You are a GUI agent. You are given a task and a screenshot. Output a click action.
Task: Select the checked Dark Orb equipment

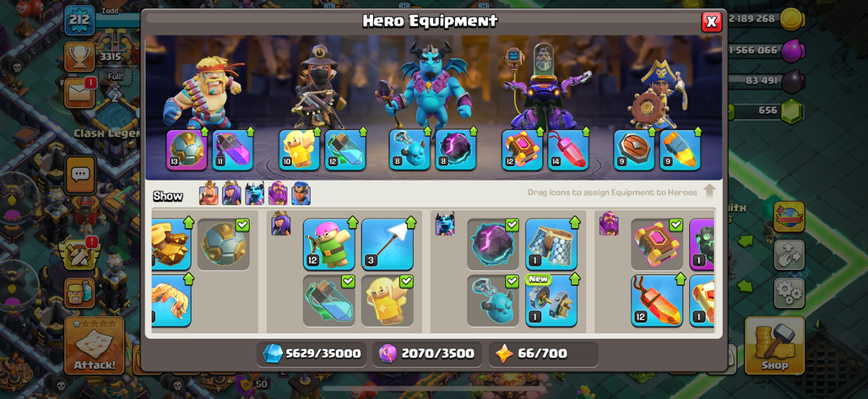coord(492,244)
